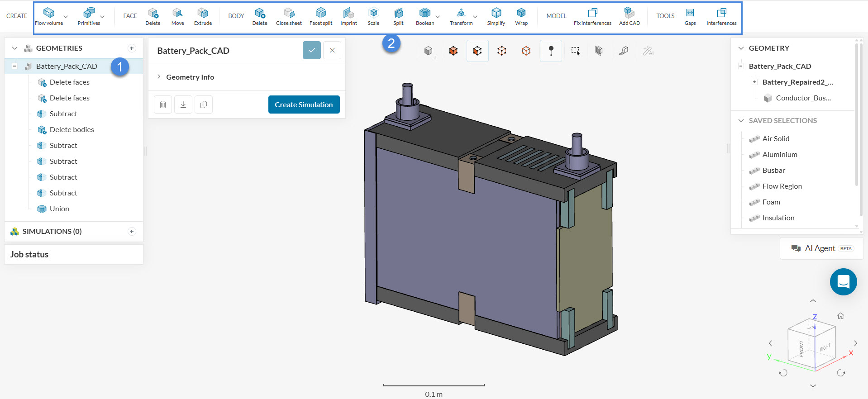This screenshot has width=868, height=399.
Task: Select the Flow Region saved selection
Action: pos(782,186)
